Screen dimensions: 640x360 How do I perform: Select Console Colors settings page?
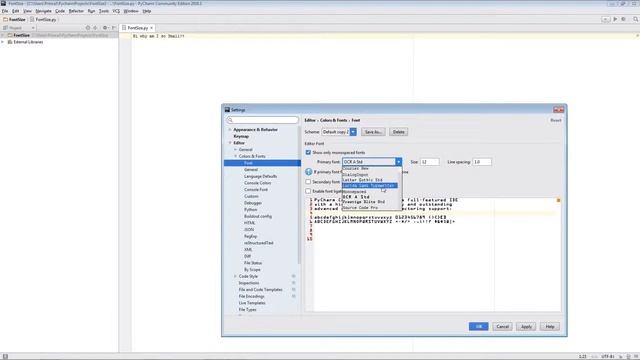[x=258, y=183]
